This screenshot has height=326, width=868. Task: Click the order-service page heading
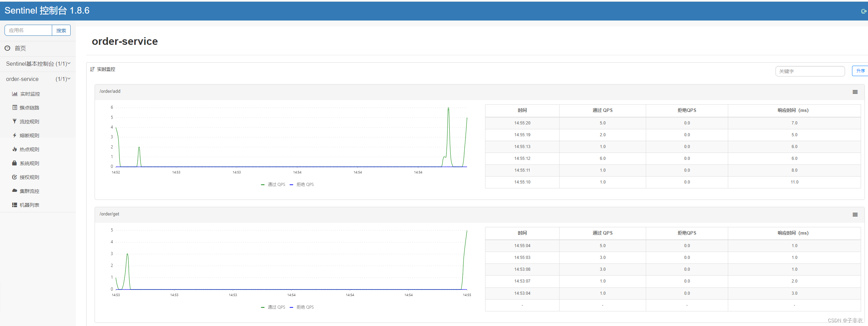(x=125, y=41)
